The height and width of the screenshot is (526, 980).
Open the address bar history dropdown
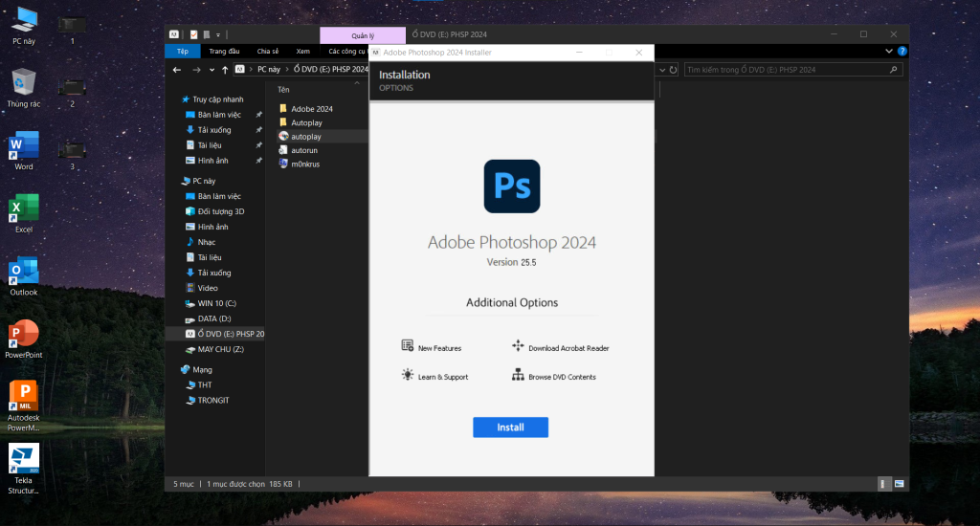pos(662,70)
